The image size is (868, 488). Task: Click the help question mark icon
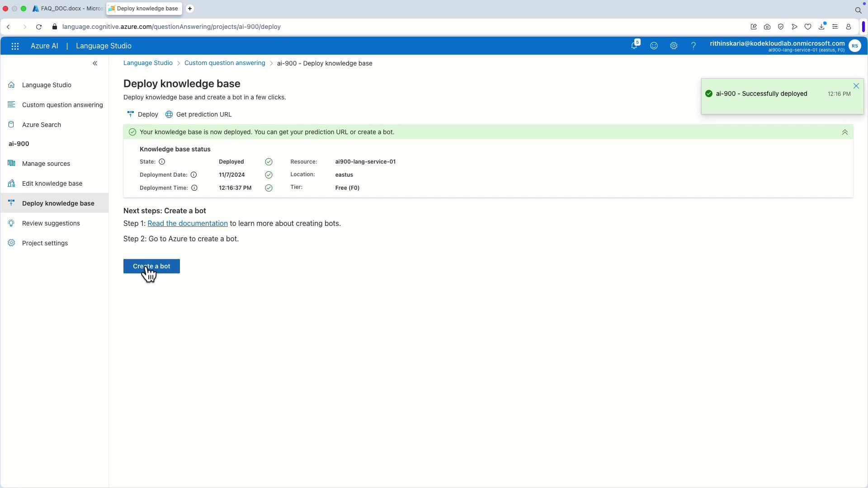click(693, 46)
